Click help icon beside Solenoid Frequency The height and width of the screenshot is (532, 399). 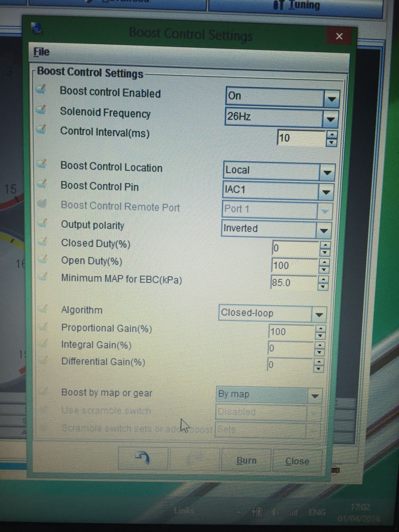[x=41, y=110]
